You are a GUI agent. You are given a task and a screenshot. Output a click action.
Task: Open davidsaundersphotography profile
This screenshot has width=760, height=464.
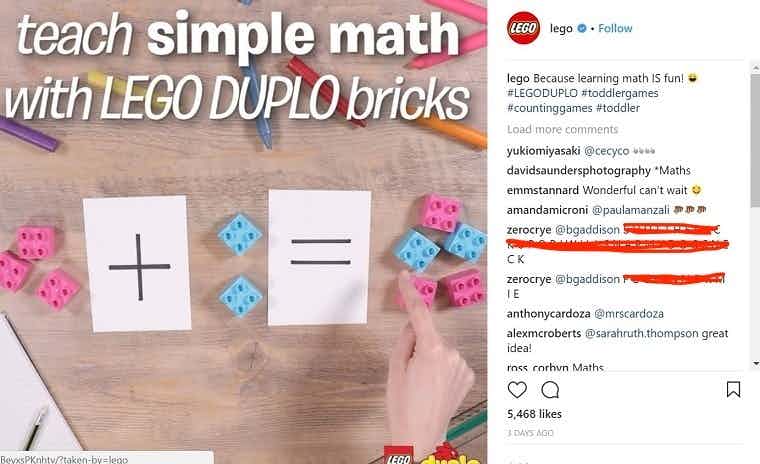tap(579, 171)
